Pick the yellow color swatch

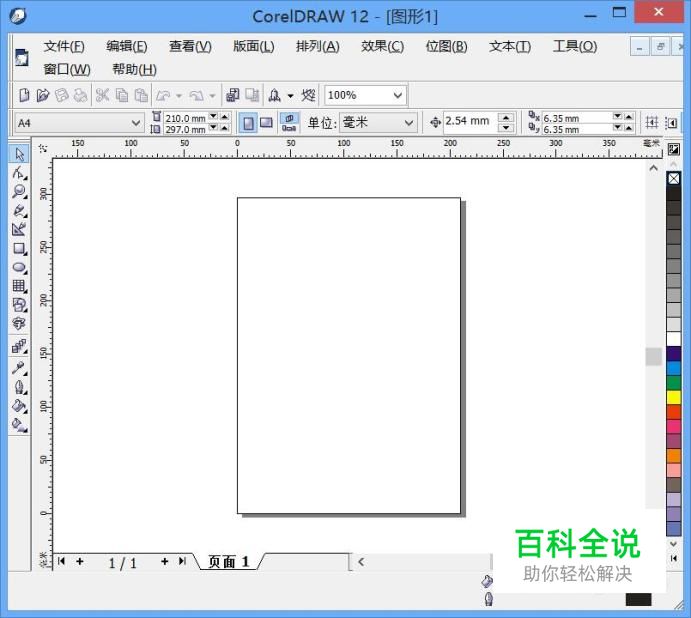(673, 397)
